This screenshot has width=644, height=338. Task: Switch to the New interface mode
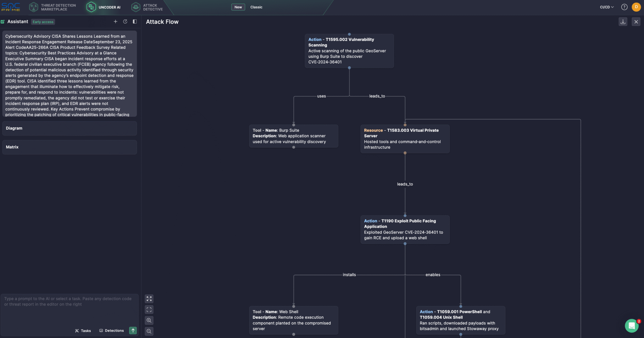point(238,7)
